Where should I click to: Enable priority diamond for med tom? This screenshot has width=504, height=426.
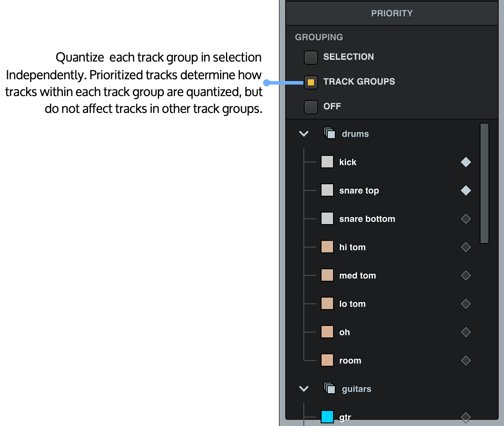pyautogui.click(x=466, y=275)
